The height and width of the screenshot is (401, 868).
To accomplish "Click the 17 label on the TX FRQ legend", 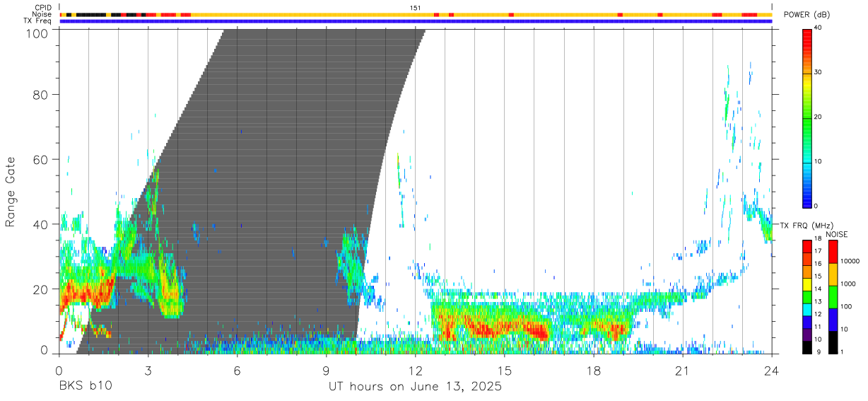I will [819, 251].
